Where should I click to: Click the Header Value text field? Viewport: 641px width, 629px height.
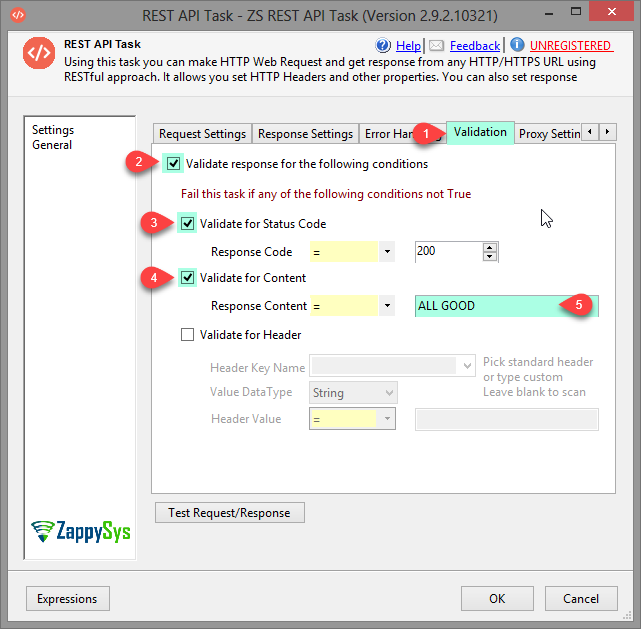[507, 419]
